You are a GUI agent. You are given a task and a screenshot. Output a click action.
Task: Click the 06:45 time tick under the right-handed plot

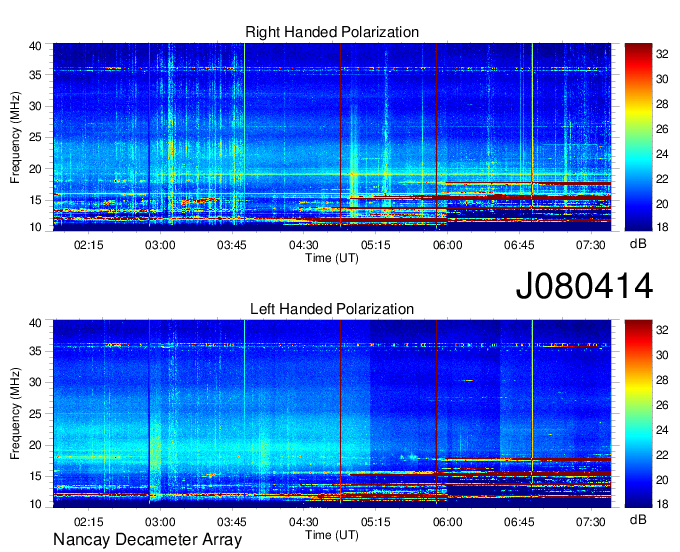coord(519,245)
